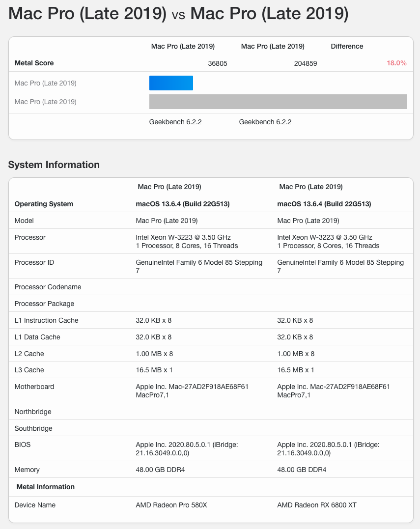Click the 'BIOS' row label
420x529 pixels.
tap(22, 445)
